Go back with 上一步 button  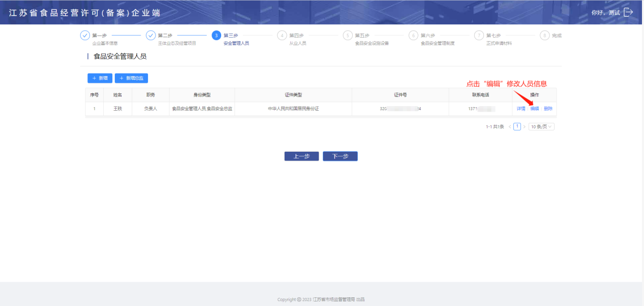[301, 156]
